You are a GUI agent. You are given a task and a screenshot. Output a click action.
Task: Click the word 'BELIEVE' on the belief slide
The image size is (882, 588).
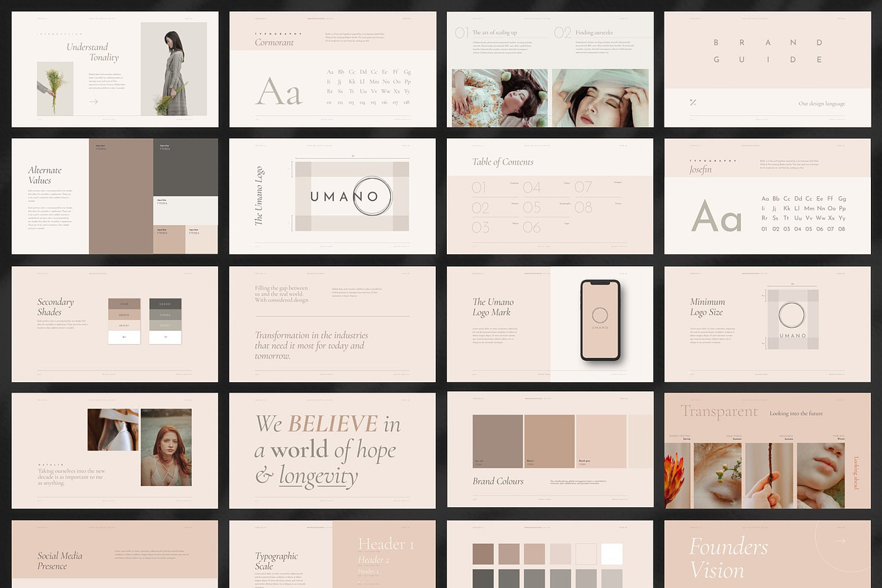(x=333, y=424)
